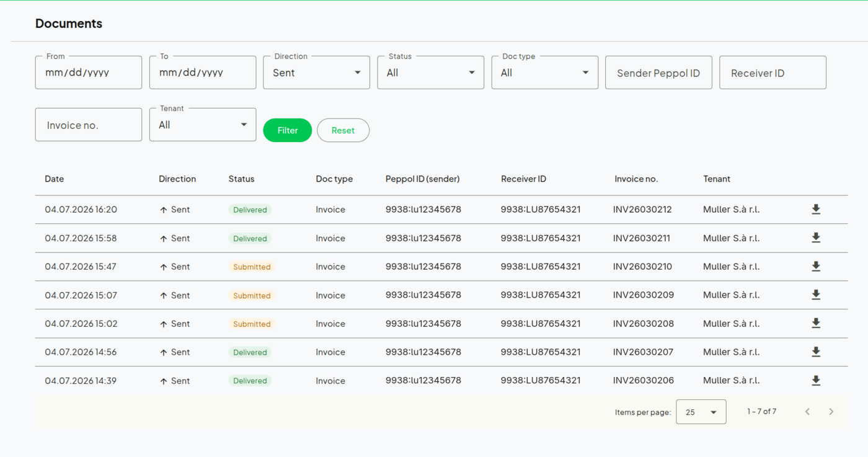The image size is (868, 457).
Task: Apply filters with the Filter button
Action: pyautogui.click(x=288, y=130)
